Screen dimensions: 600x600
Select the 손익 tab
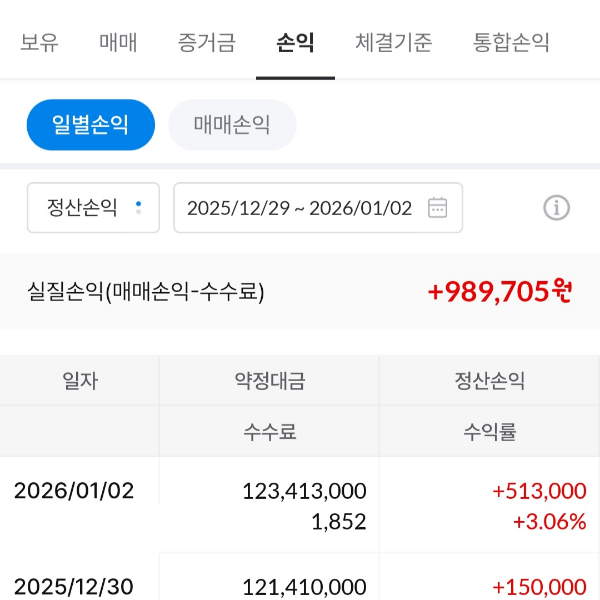pyautogui.click(x=295, y=42)
